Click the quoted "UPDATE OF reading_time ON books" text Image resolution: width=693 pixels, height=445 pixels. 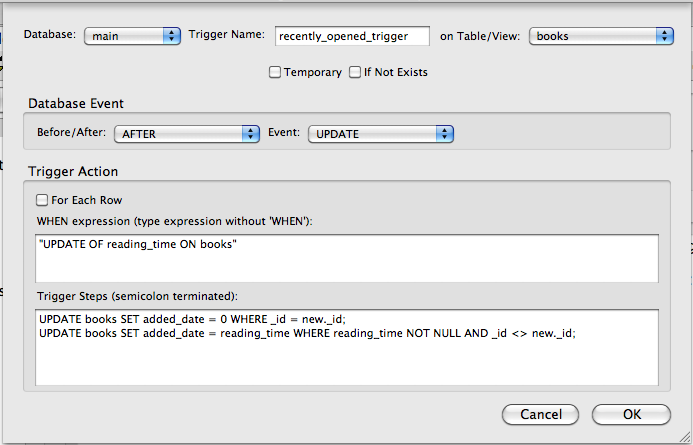coord(138,247)
